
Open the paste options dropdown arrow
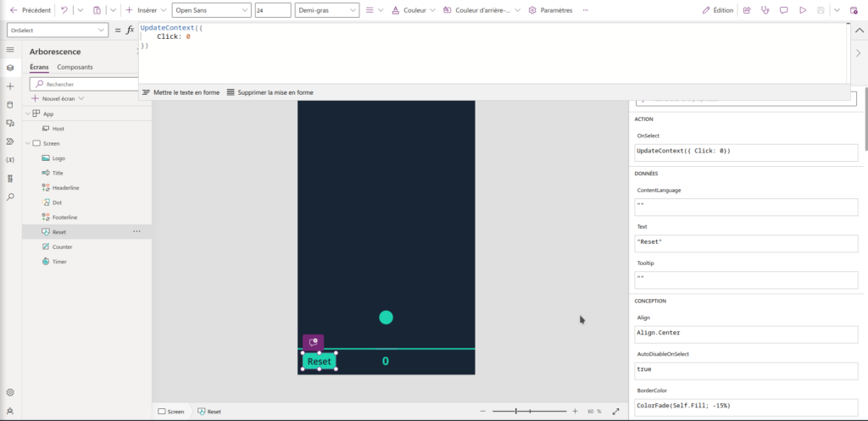coord(113,10)
